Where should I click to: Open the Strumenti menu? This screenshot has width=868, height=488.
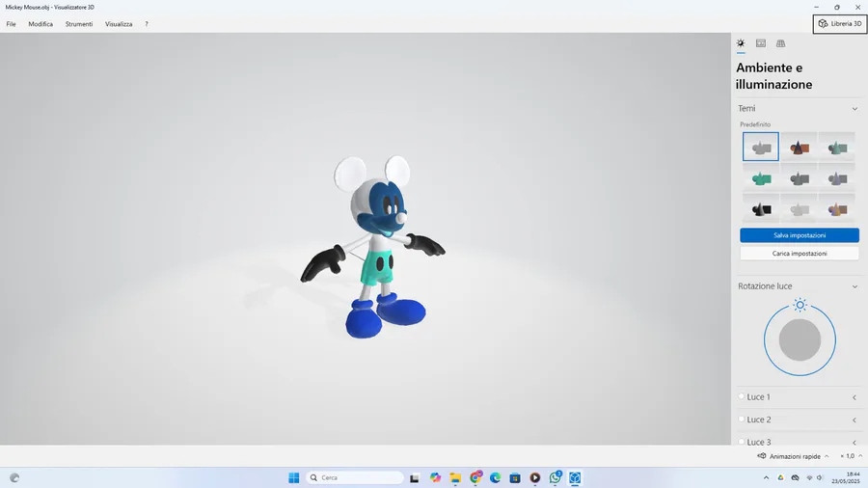tap(79, 24)
